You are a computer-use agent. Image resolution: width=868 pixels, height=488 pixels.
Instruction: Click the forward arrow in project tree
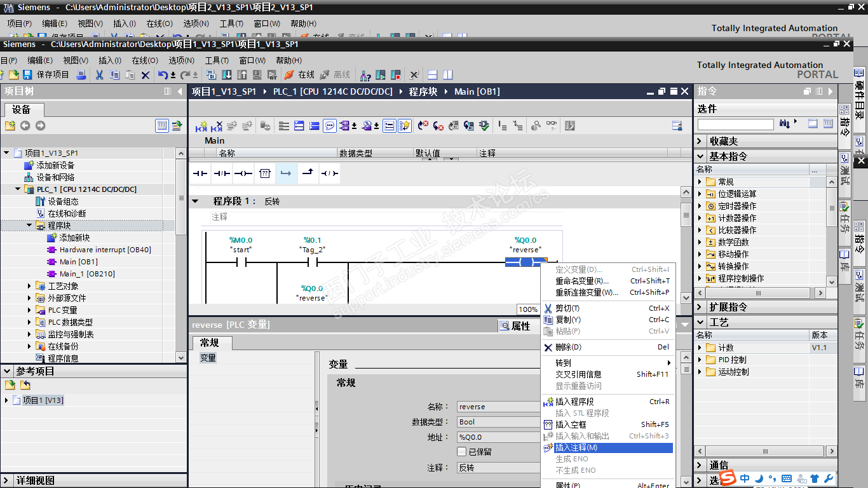click(40, 126)
